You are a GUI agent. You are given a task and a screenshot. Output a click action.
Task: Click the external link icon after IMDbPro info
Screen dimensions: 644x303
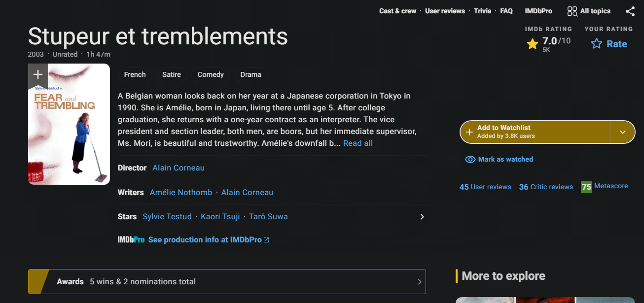point(267,240)
